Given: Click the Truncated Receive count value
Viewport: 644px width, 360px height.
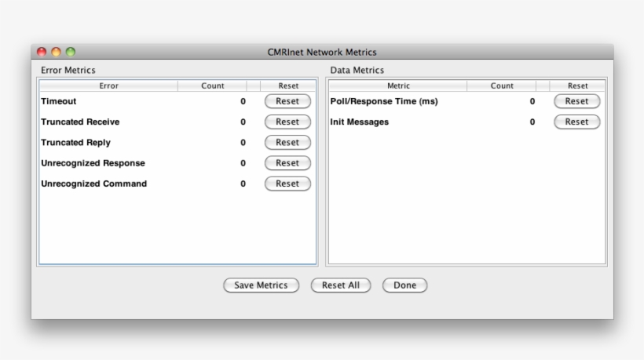Looking at the screenshot, I should tap(243, 122).
